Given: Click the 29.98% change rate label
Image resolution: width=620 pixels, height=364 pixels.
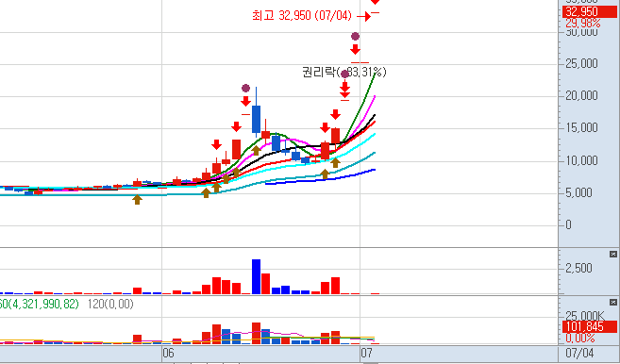Looking at the screenshot, I should coord(583,24).
